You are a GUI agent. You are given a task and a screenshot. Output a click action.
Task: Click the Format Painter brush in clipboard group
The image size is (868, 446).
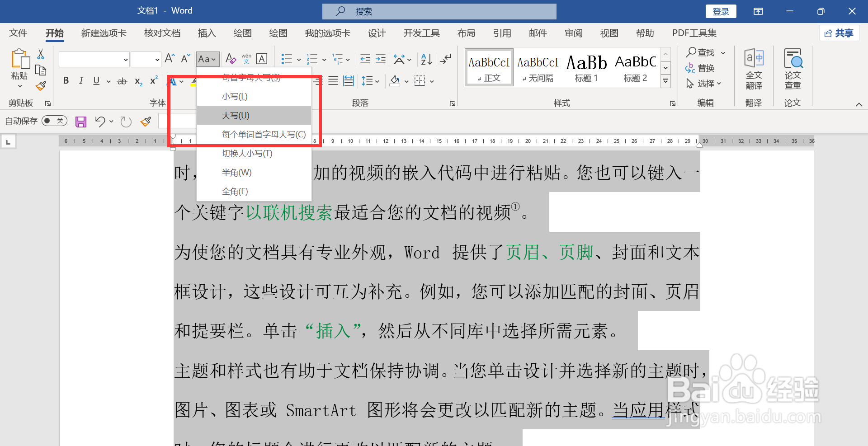(41, 86)
